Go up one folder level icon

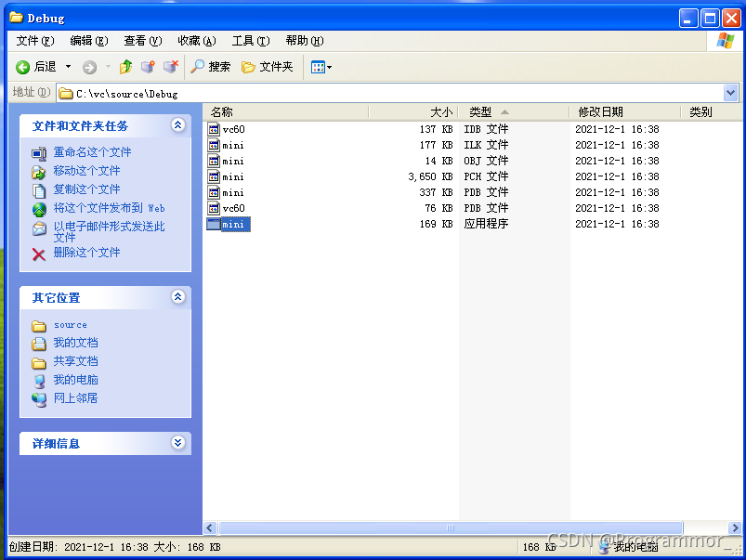125,67
